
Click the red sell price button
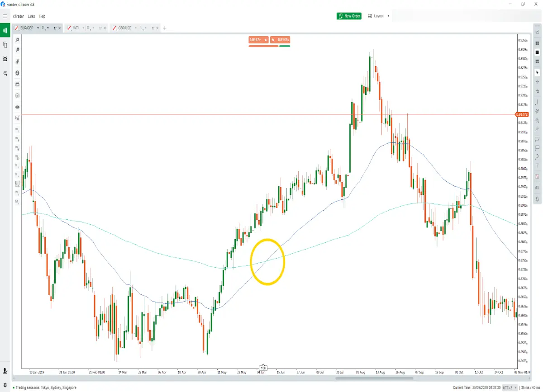(x=258, y=40)
